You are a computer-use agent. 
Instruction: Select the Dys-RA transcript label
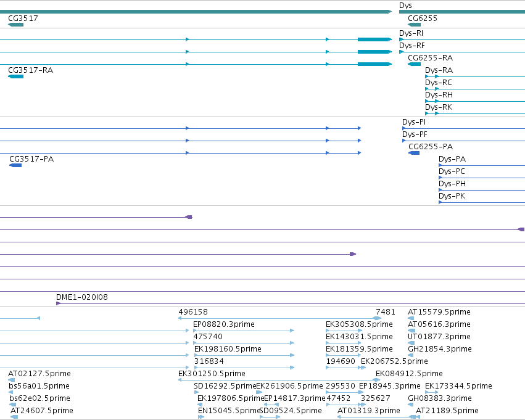(x=439, y=70)
